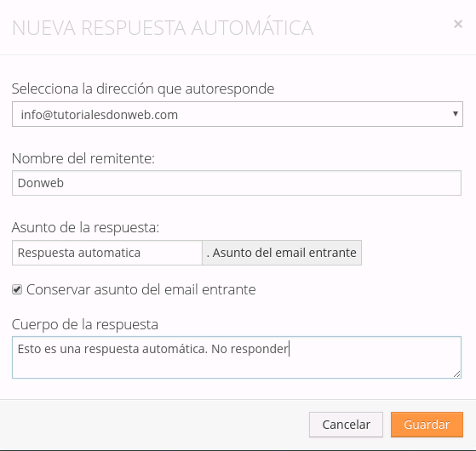This screenshot has width=476, height=451.
Task: Click the Selecciona la dirección que autoresponde label
Action: [x=143, y=88]
